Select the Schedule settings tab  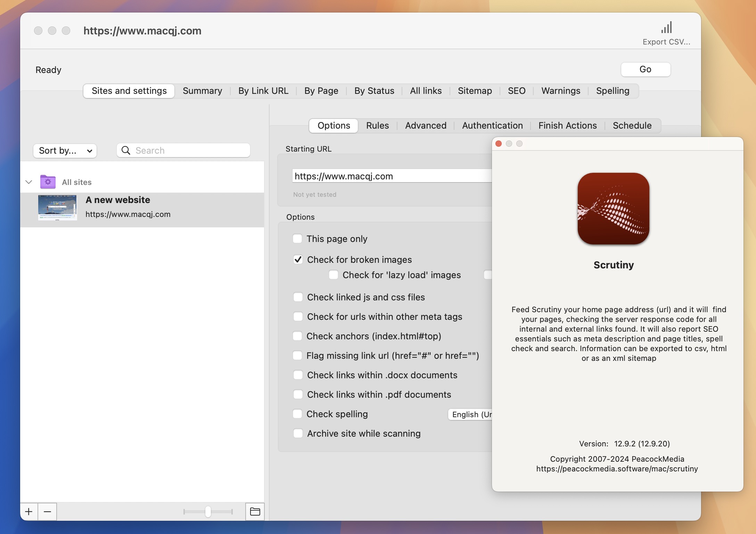tap(632, 126)
